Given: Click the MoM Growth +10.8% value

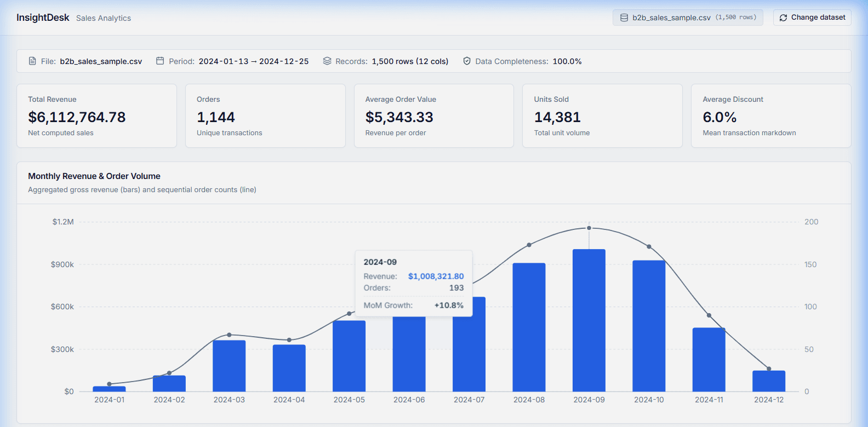Looking at the screenshot, I should 449,305.
